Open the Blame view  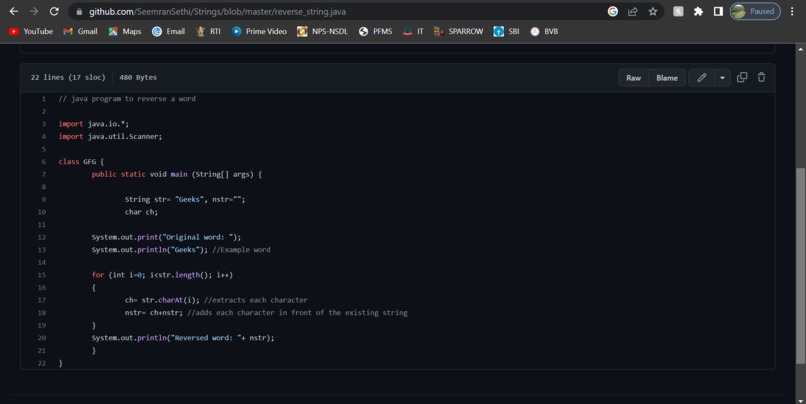pyautogui.click(x=667, y=78)
